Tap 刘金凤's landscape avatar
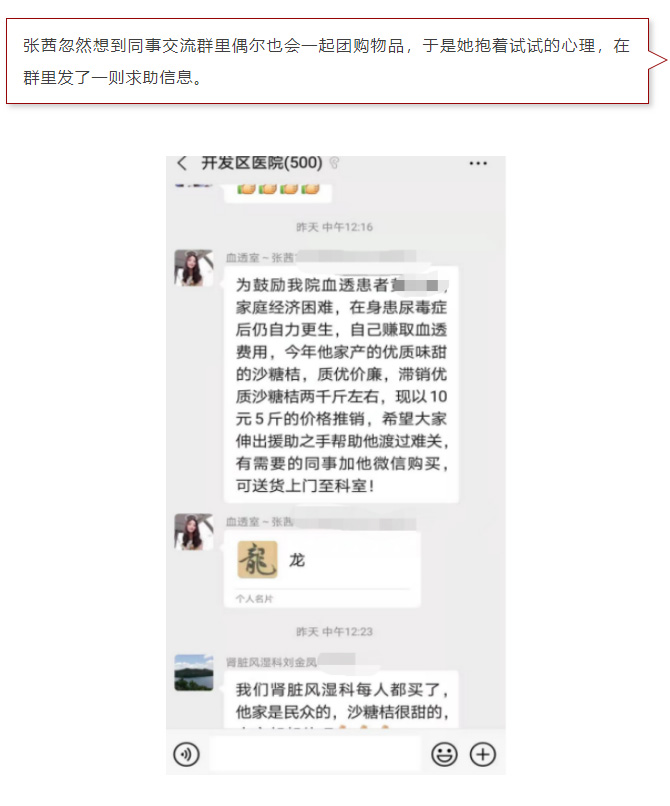Screen dimensions: 670x806 click(194, 672)
